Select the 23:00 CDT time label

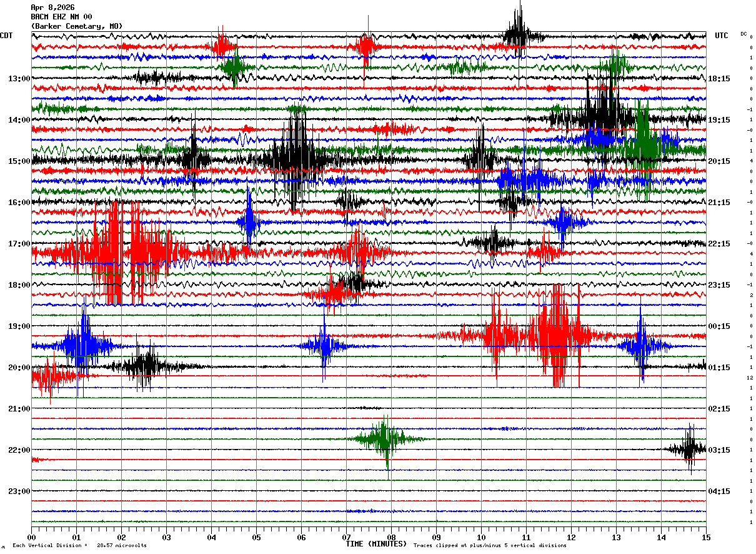(19, 491)
